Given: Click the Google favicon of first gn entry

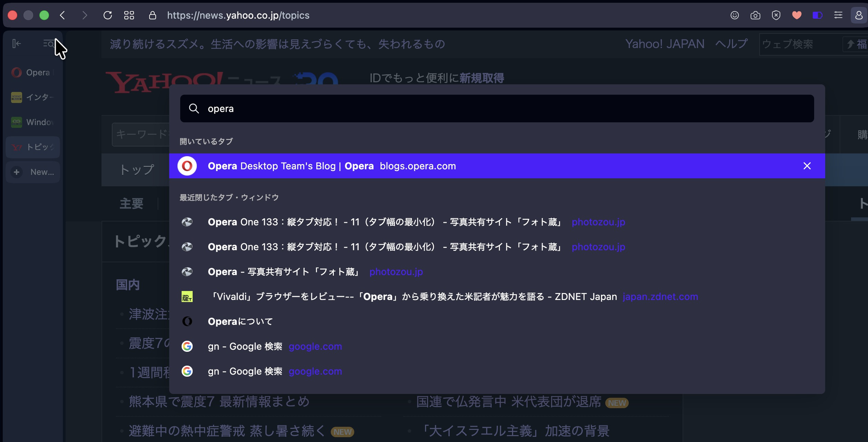Looking at the screenshot, I should coord(187,347).
